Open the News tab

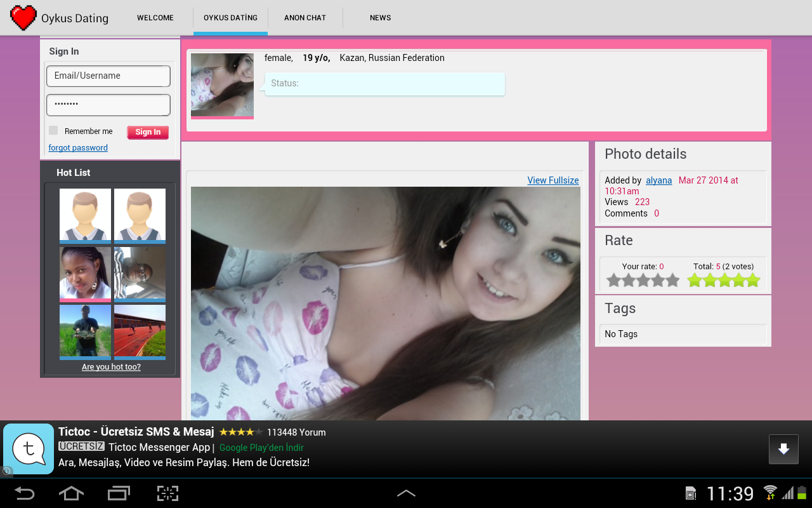coord(381,18)
